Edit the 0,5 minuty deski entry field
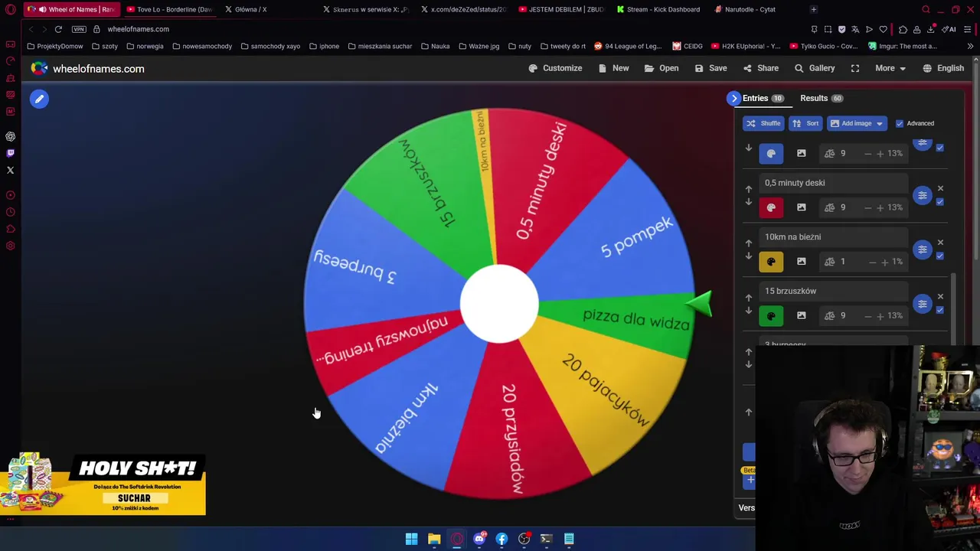 tap(833, 183)
